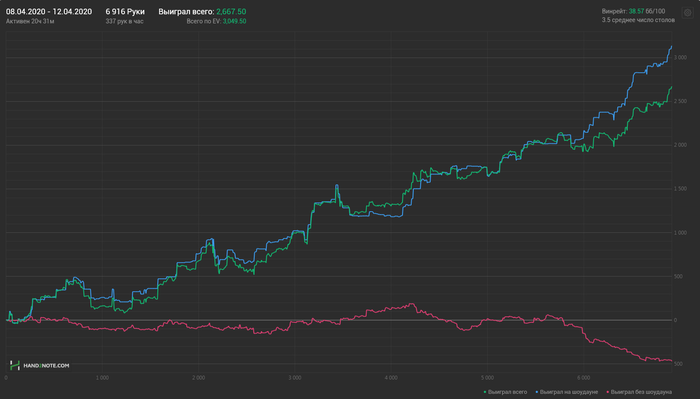Screen dimensions: 700x399
Task: Click the y-axis label reading 1 000
Action: click(x=680, y=233)
